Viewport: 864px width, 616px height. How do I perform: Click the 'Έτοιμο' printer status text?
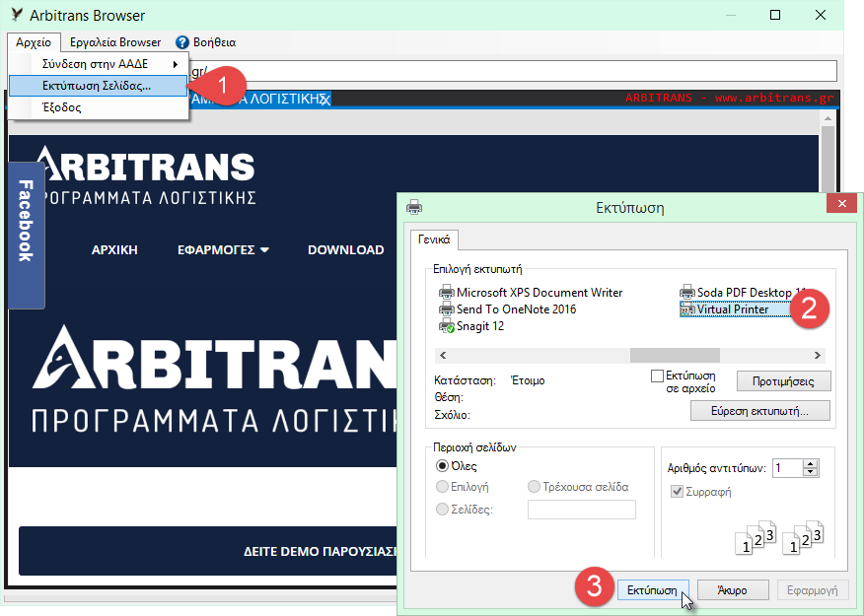pos(528,380)
